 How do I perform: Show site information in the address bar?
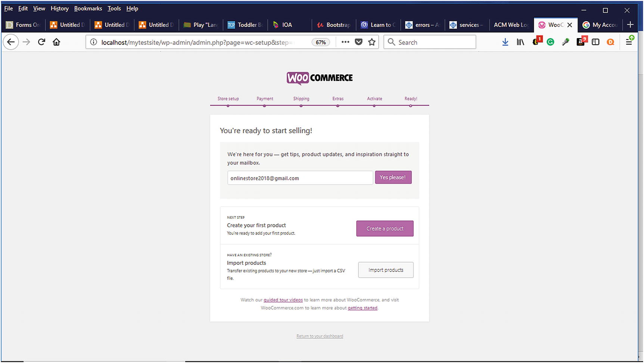pyautogui.click(x=93, y=42)
